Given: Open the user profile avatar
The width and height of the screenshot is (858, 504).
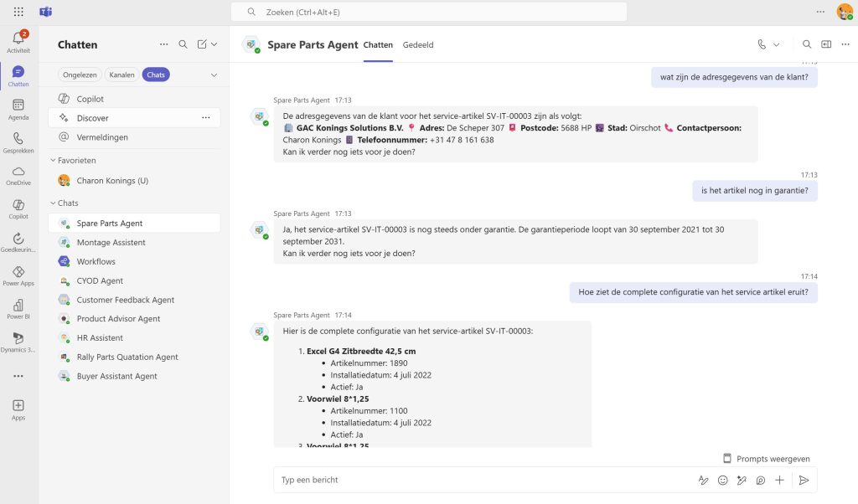Looking at the screenshot, I should [x=845, y=12].
